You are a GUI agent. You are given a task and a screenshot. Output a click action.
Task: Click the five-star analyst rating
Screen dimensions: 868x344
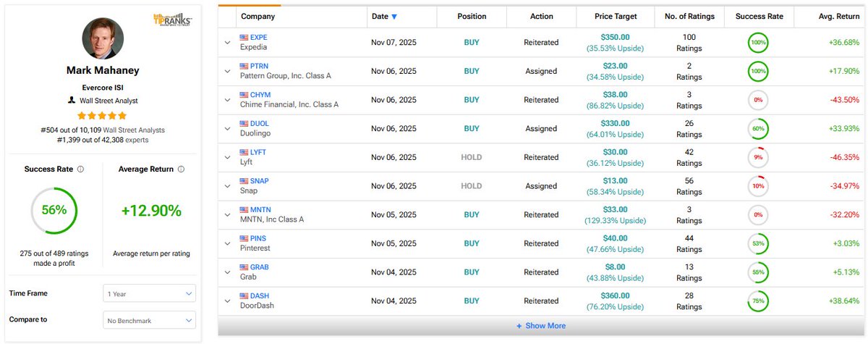point(103,116)
